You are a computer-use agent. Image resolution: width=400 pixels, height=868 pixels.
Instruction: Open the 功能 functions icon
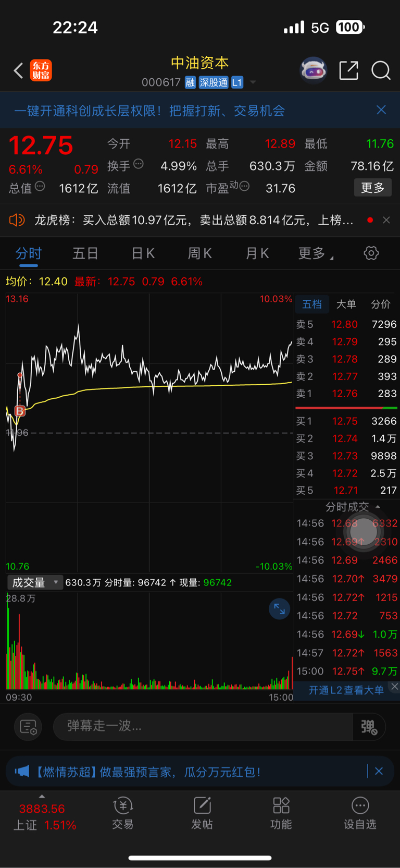coord(281,813)
